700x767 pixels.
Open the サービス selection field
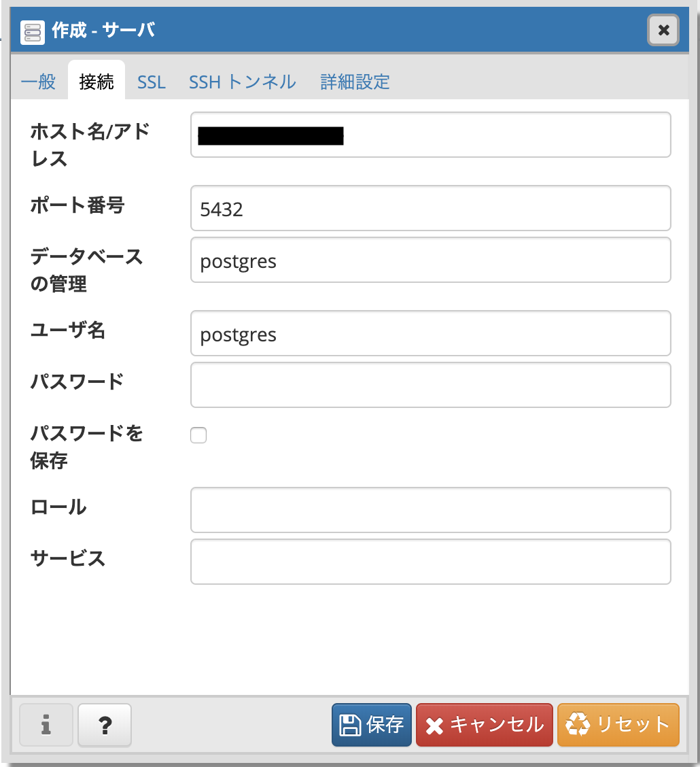430,561
